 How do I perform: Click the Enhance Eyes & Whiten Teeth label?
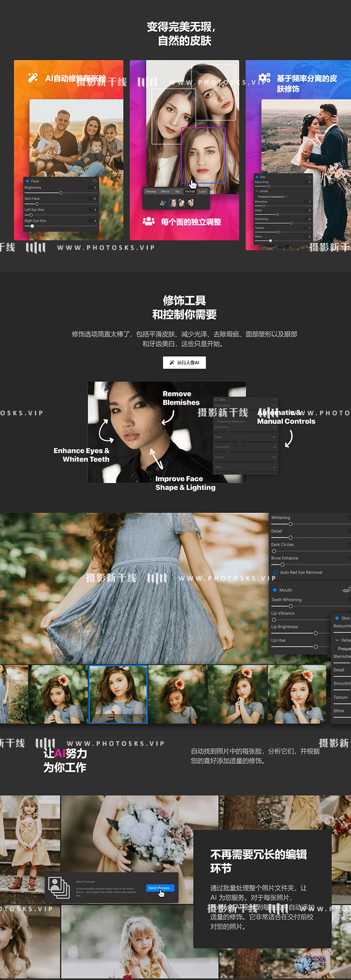[x=81, y=455]
